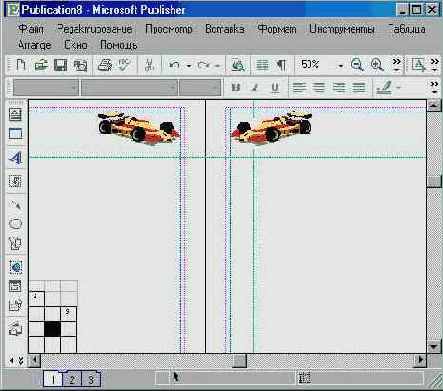Image resolution: width=443 pixels, height=391 pixels.
Task: Click the Cut scissors icon
Action: click(x=149, y=65)
